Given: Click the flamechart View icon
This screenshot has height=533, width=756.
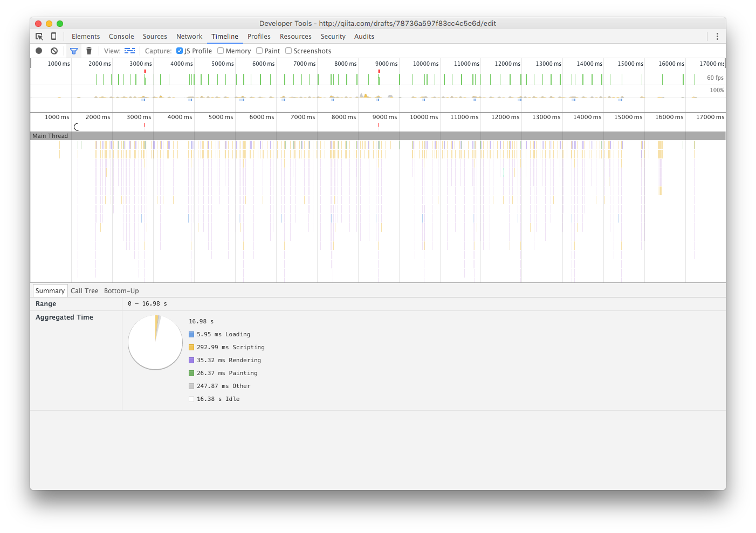Looking at the screenshot, I should [129, 50].
